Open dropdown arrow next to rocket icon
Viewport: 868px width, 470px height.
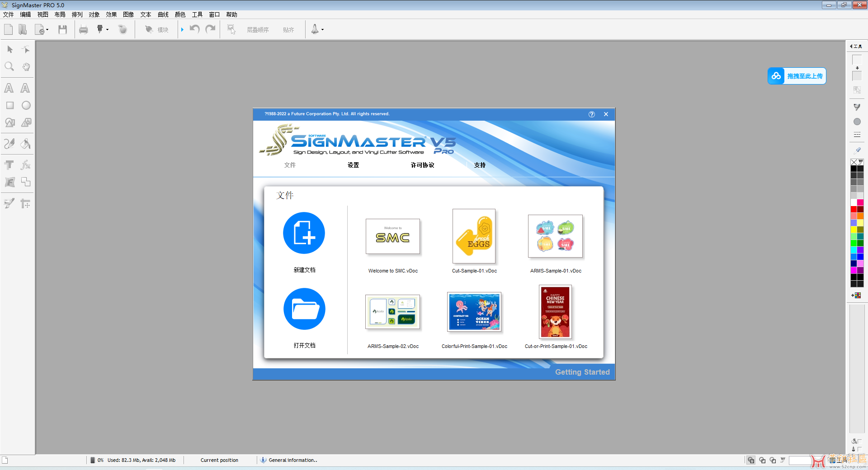click(x=322, y=30)
